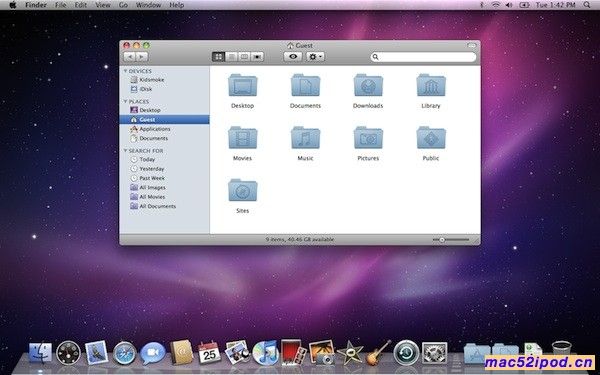Toggle toolbar visibility with pill button
The image size is (600, 375).
click(x=471, y=46)
